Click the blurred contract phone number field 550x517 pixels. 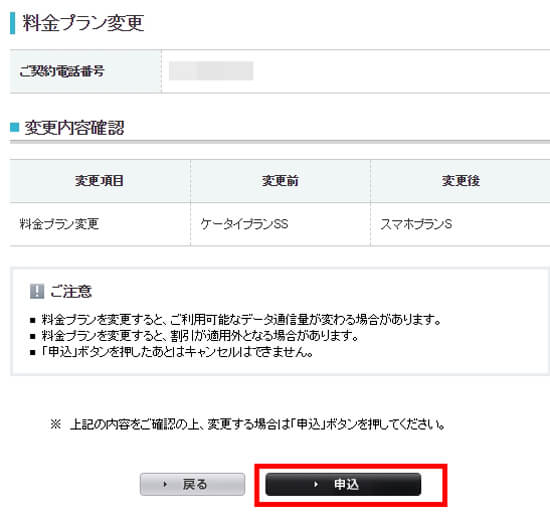coord(211,71)
